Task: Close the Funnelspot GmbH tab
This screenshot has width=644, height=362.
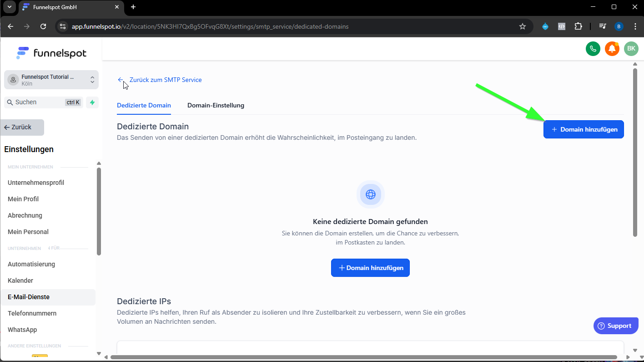Action: tap(116, 7)
